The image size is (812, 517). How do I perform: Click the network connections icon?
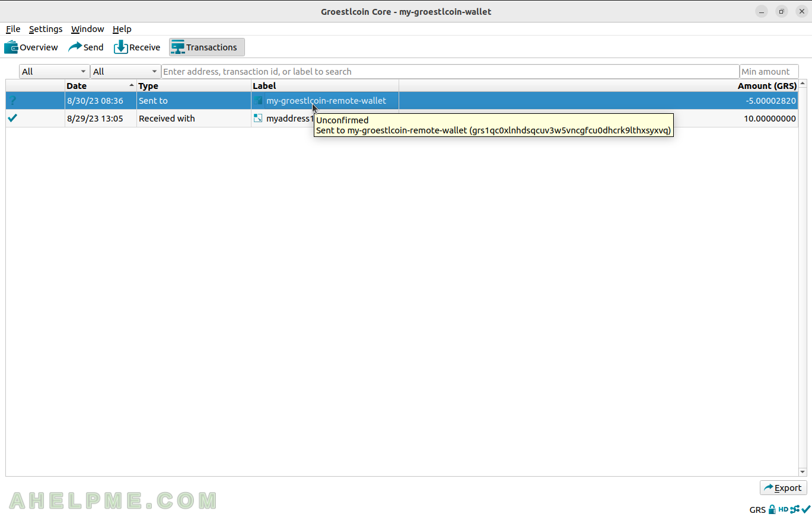click(795, 509)
